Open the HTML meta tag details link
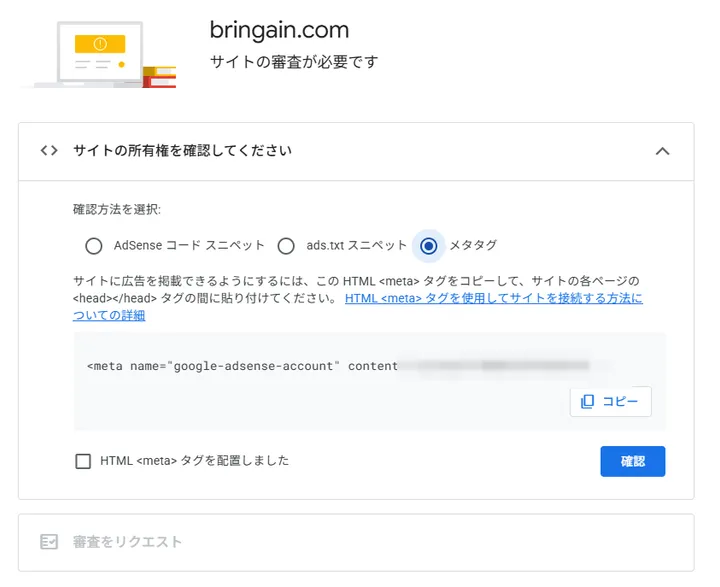 pyautogui.click(x=357, y=307)
